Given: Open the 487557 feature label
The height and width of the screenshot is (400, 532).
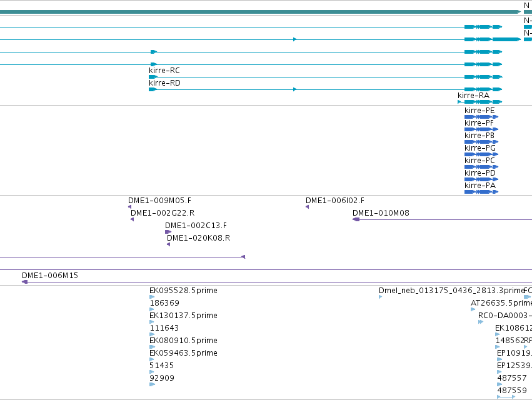Looking at the screenshot, I should point(512,378).
